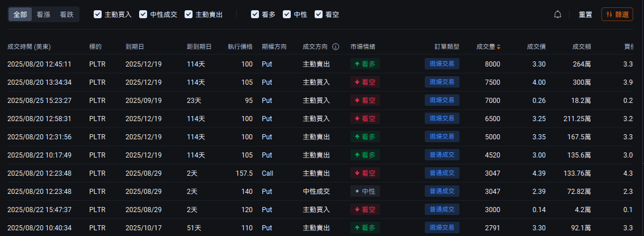Click the 看多 sentiment tag in first row
Viewport: 644px width, 236px height.
tap(365, 64)
